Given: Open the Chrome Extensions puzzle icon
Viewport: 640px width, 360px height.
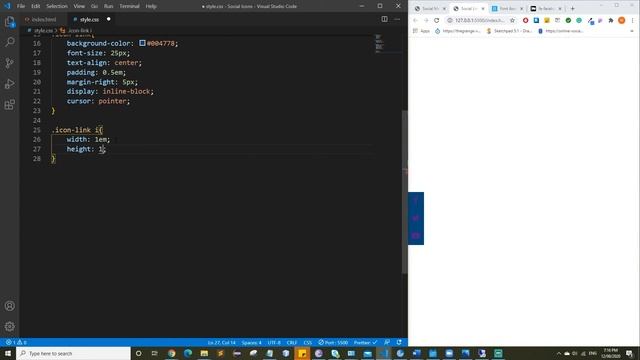Looking at the screenshot, I should [611, 20].
